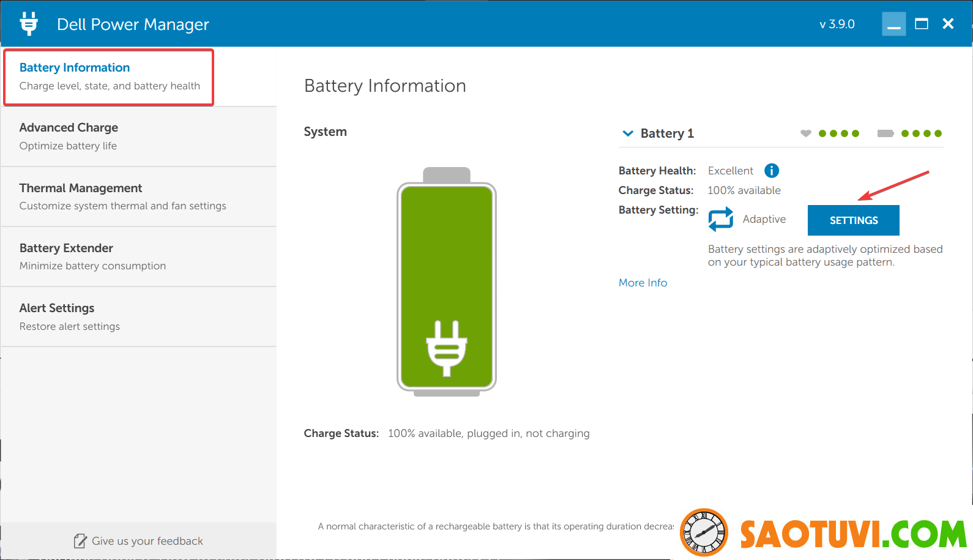This screenshot has height=560, width=973.
Task: Close the Dell Power Manager window
Action: [948, 24]
